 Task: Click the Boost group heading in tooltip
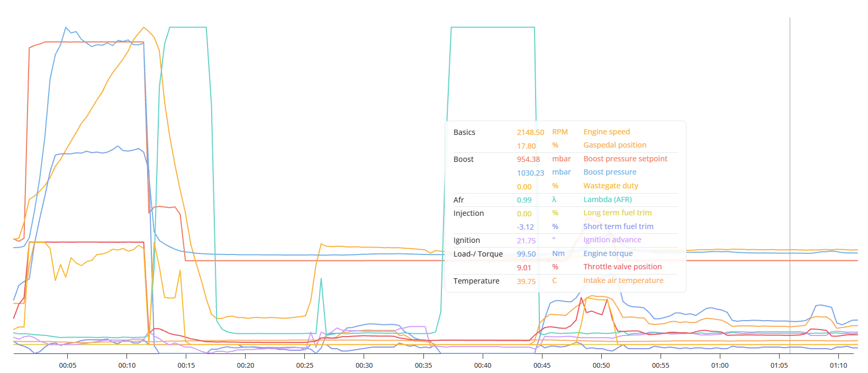[x=464, y=159]
